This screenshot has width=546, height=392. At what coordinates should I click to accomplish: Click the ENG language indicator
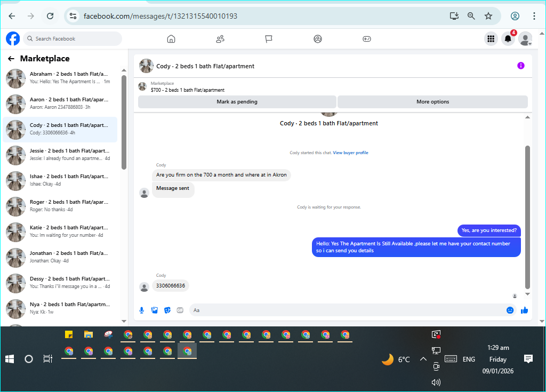[469, 359]
